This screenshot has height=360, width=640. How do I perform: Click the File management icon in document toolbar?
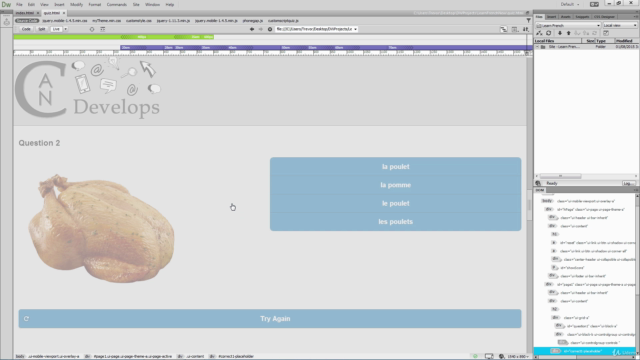[504, 29]
